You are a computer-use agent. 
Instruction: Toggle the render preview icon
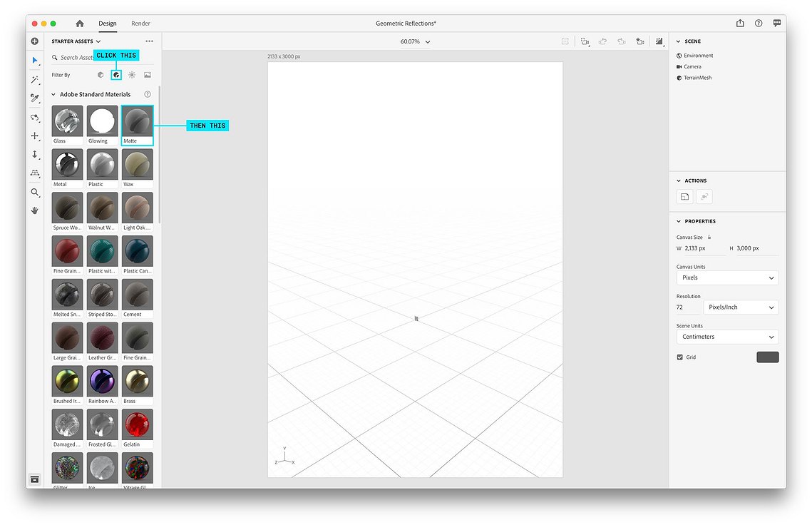coord(659,41)
